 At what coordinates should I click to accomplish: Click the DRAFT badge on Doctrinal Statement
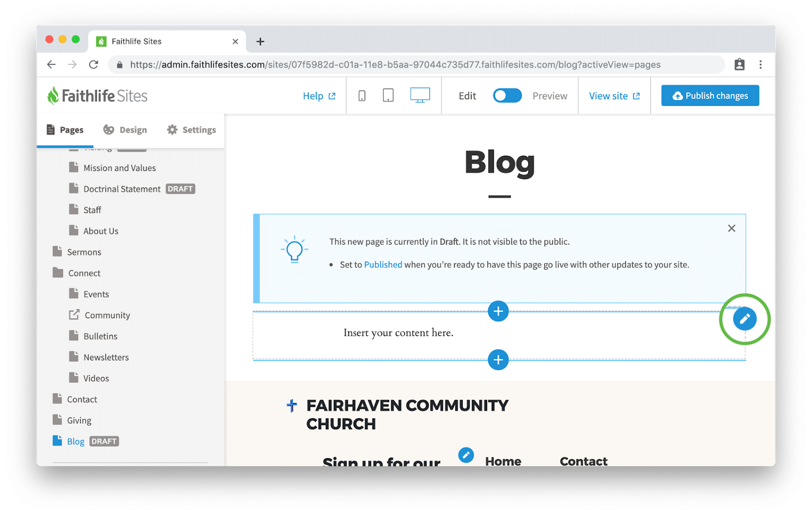click(180, 189)
